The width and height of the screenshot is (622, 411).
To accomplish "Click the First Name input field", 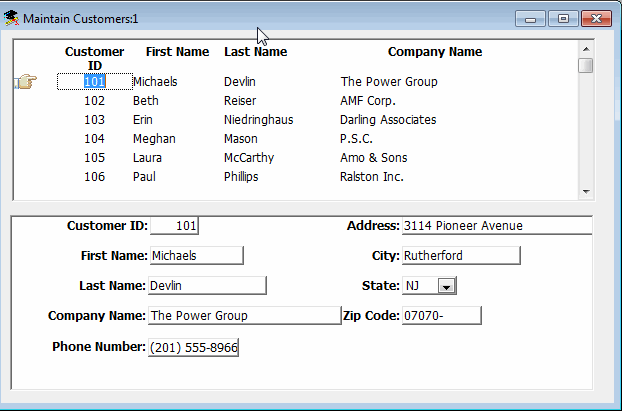I will click(x=196, y=255).
